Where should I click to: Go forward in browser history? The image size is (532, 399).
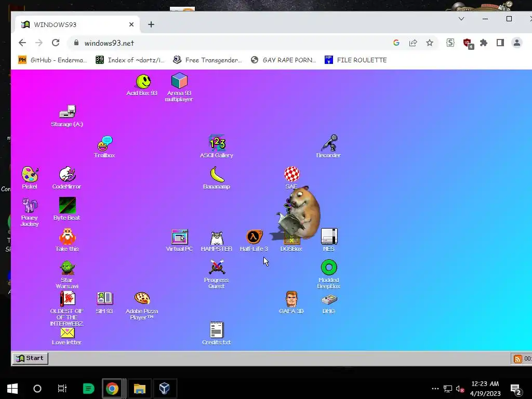pos(39,43)
